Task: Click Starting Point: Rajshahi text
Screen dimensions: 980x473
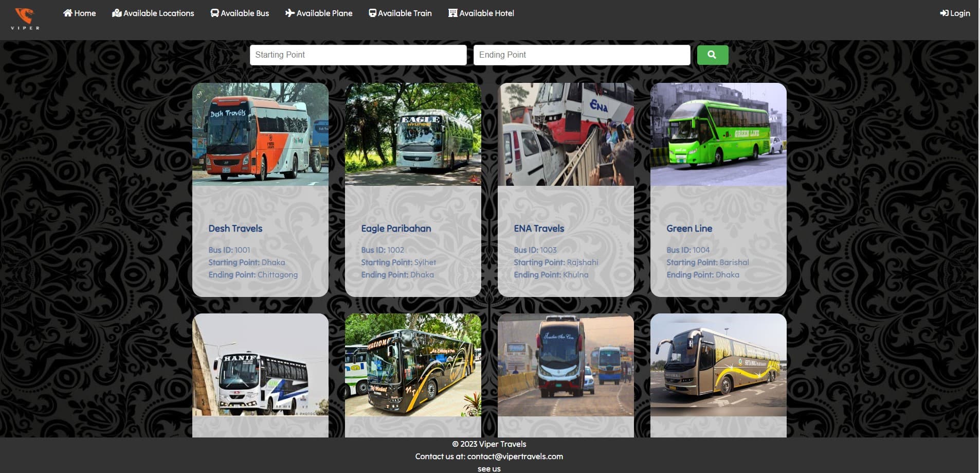Action: (556, 262)
